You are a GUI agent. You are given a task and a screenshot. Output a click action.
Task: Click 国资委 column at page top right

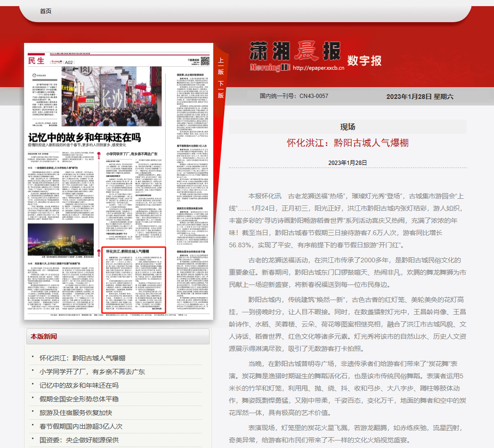(192, 106)
